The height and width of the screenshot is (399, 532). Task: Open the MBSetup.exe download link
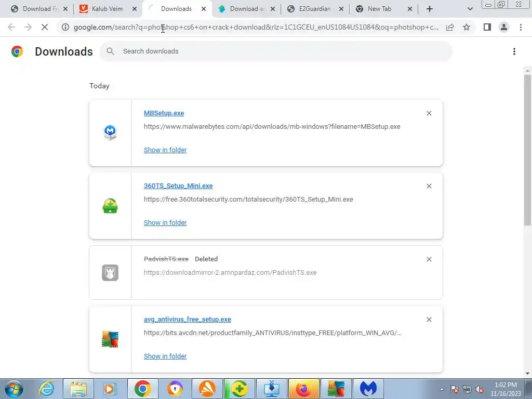tap(164, 113)
